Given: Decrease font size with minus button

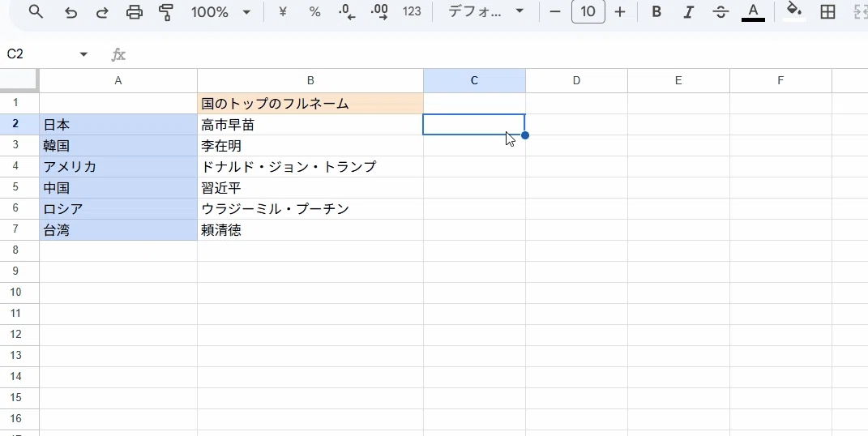Looking at the screenshot, I should click(x=556, y=12).
